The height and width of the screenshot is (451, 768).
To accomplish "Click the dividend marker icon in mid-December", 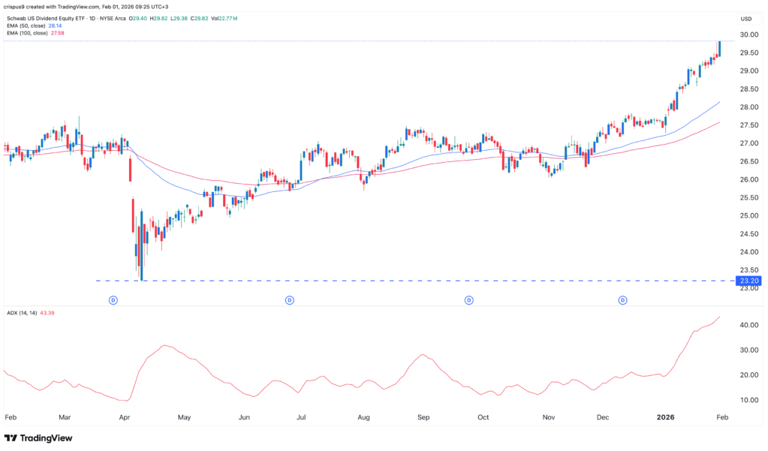I will pos(623,300).
